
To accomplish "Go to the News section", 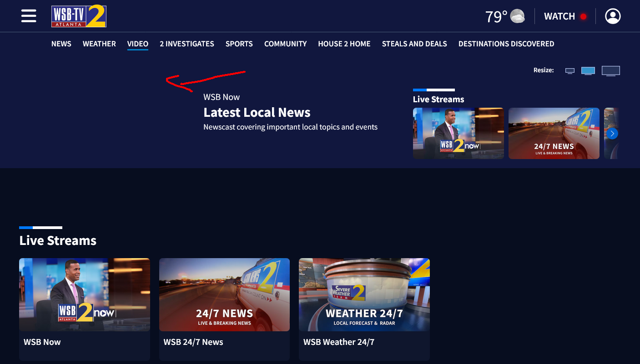I will point(61,44).
